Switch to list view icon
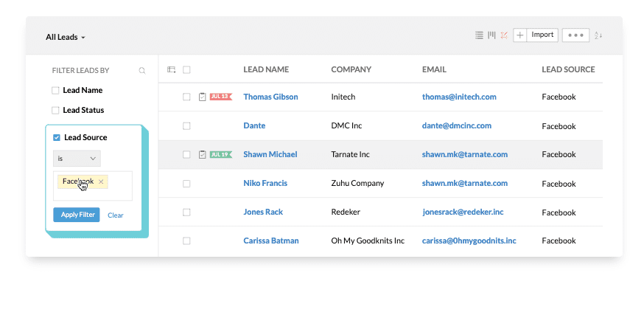Image resolution: width=644 pixels, height=332 pixels. (x=479, y=35)
